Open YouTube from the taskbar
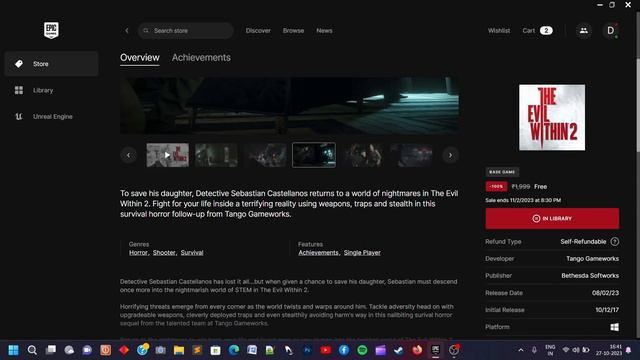This screenshot has height=360, width=640. tap(325, 350)
